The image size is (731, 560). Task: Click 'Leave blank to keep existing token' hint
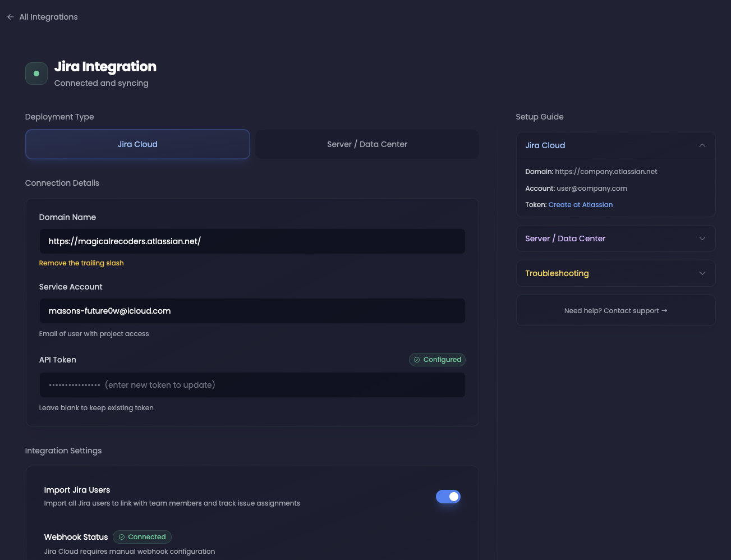pos(96,408)
